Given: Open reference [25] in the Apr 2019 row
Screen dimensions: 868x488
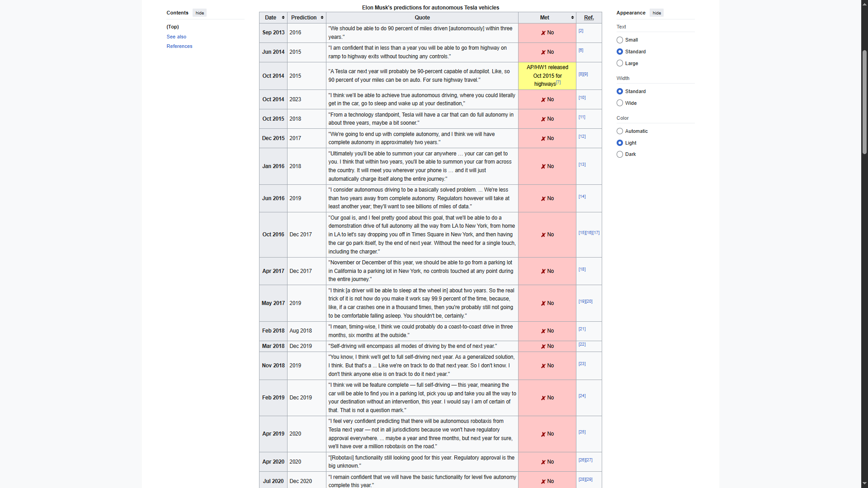Looking at the screenshot, I should (582, 432).
